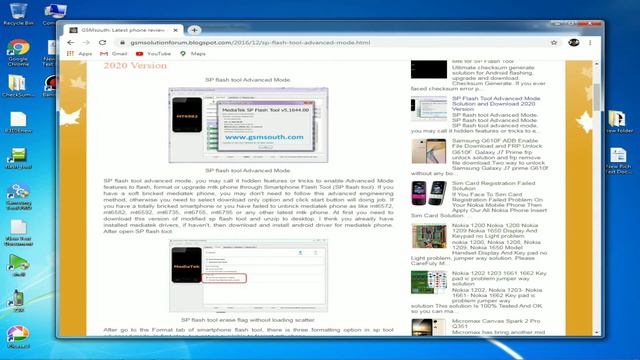This screenshot has width=640, height=360.
Task: Click the Nokia 1202 keypad jumper thumbnail
Action: [x=429, y=282]
